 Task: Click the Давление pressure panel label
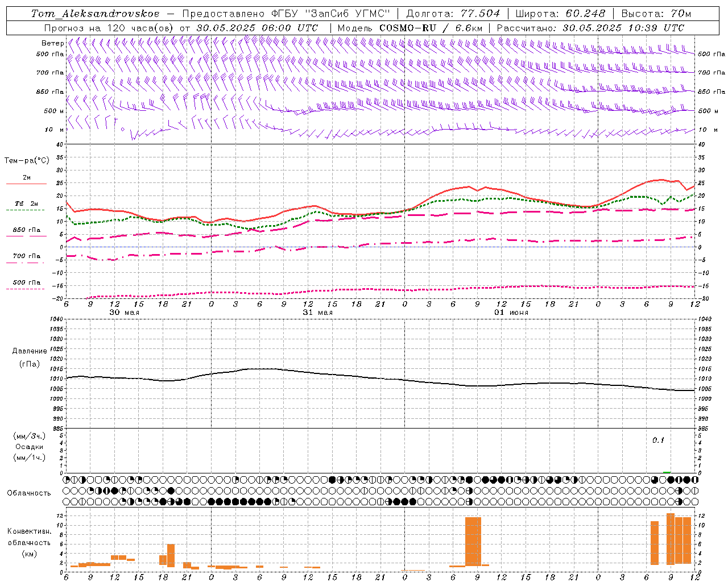(29, 351)
